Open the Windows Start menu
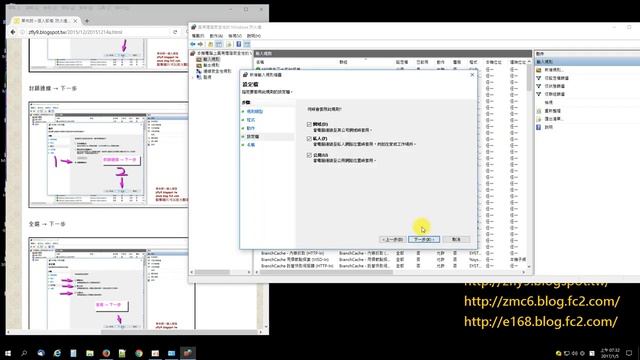640x360 pixels. point(8,353)
